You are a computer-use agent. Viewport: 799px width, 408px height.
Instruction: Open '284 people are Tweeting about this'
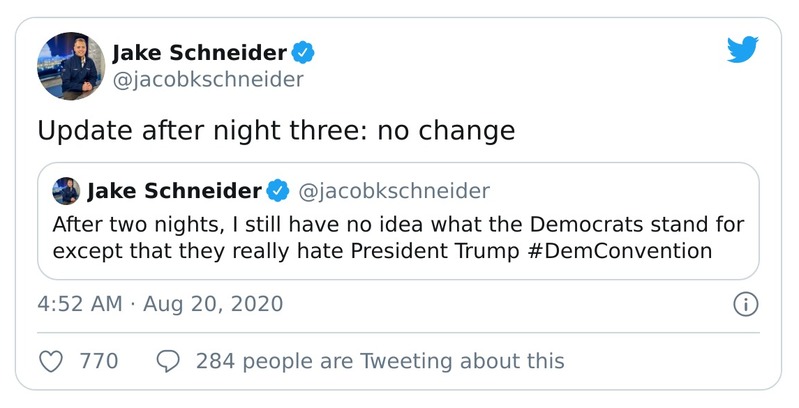coord(380,361)
